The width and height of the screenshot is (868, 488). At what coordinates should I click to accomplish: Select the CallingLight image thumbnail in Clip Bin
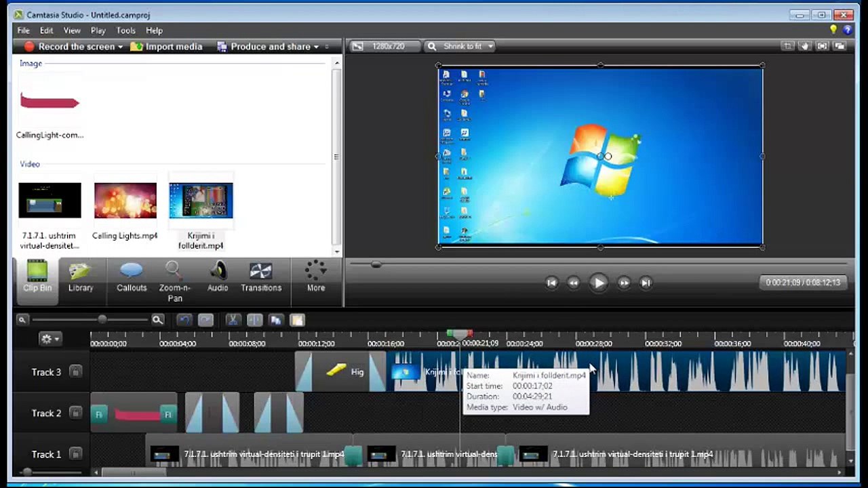(x=50, y=102)
